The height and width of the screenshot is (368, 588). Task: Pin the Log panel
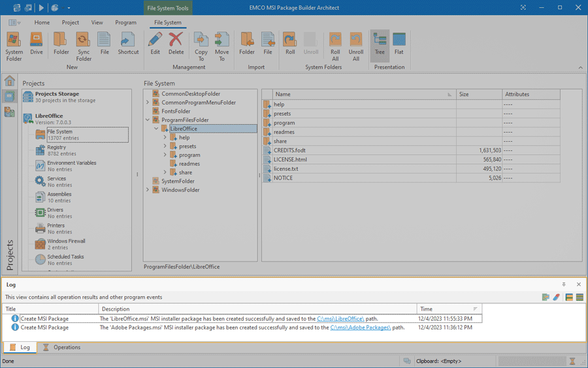point(564,284)
